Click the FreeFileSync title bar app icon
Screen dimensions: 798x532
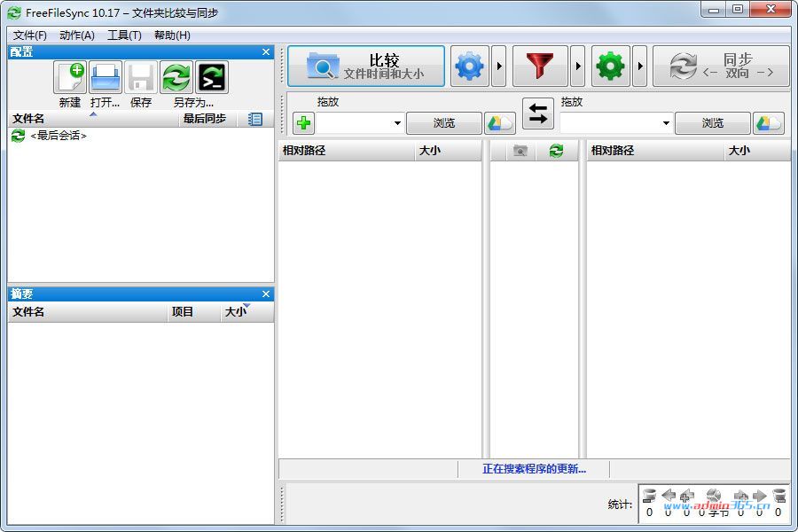coord(14,12)
